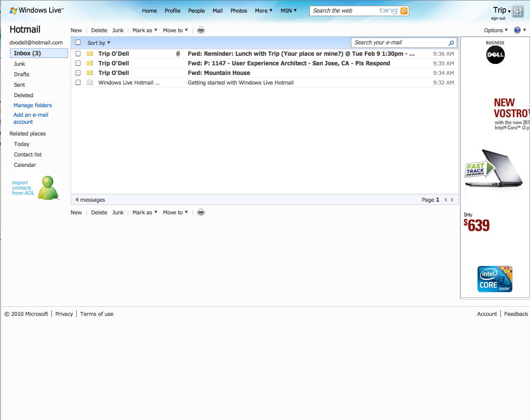The height and width of the screenshot is (420, 530).
Task: Go to Home in top navigation
Action: [x=149, y=10]
